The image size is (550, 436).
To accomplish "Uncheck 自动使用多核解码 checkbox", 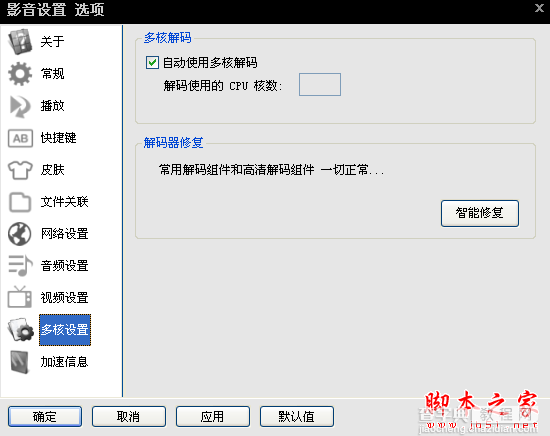I will tap(152, 63).
